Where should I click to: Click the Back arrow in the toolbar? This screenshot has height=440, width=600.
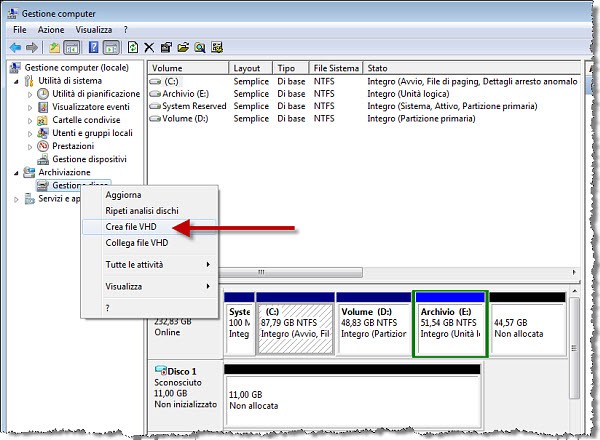click(x=16, y=47)
